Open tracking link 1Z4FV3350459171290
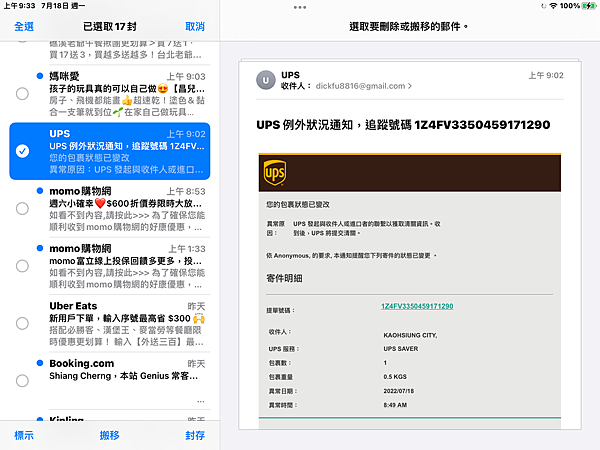Viewport: 600px width, 450px height. (x=417, y=306)
